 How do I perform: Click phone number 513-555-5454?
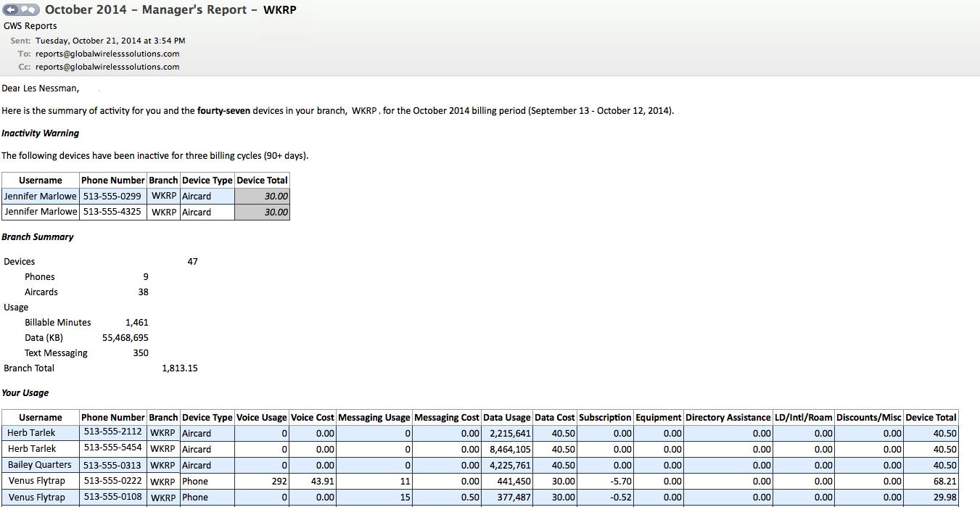pyautogui.click(x=112, y=449)
